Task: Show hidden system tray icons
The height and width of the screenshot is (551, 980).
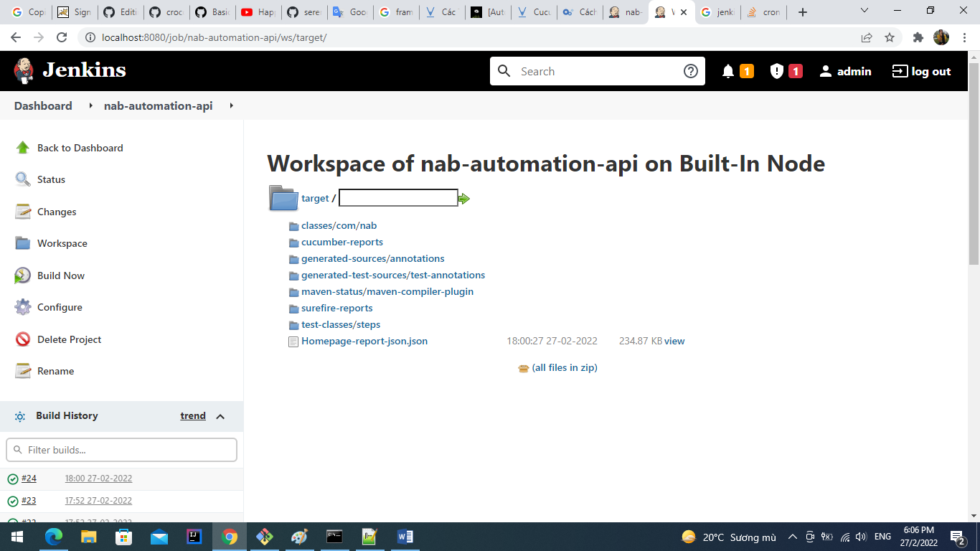Action: click(x=793, y=536)
